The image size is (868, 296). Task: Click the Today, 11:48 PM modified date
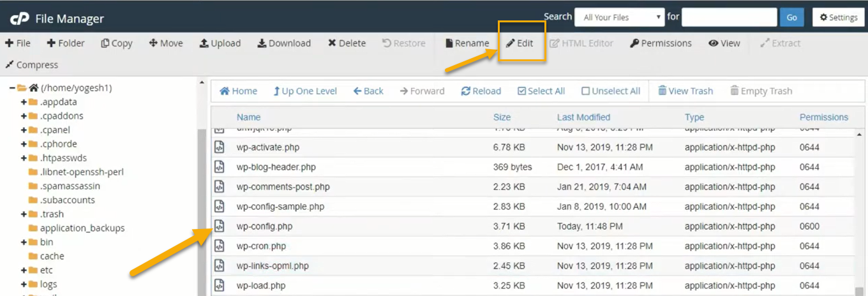coord(590,226)
